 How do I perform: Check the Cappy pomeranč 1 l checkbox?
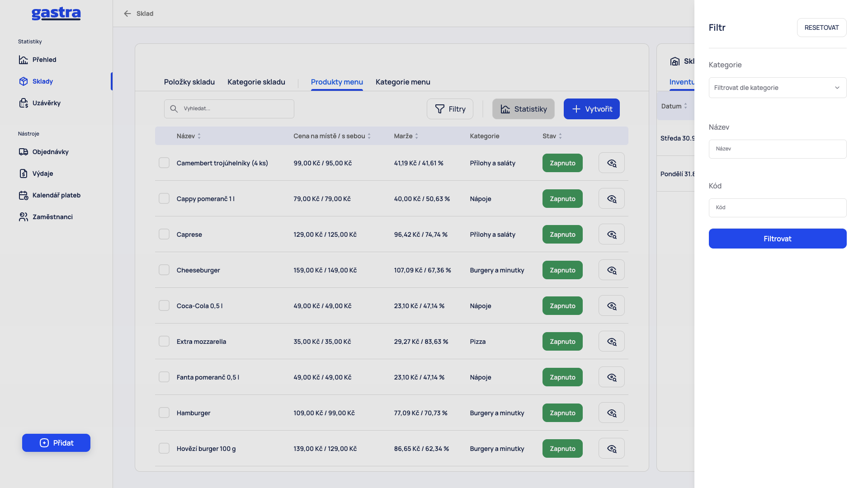click(164, 198)
